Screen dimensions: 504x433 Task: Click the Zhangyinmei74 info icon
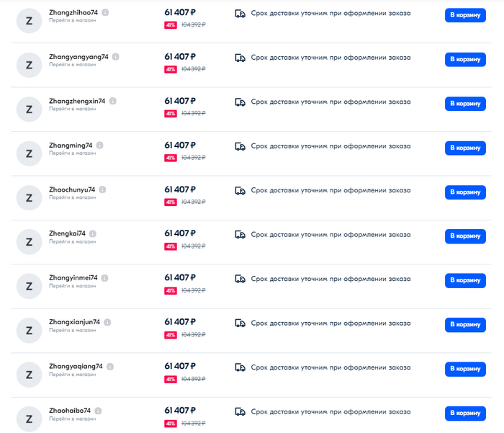[105, 278]
